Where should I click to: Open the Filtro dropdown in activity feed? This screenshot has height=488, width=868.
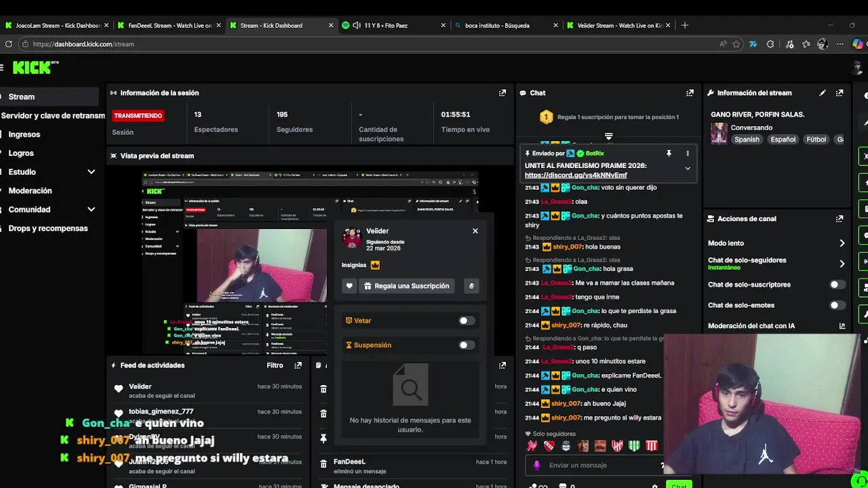(x=275, y=365)
